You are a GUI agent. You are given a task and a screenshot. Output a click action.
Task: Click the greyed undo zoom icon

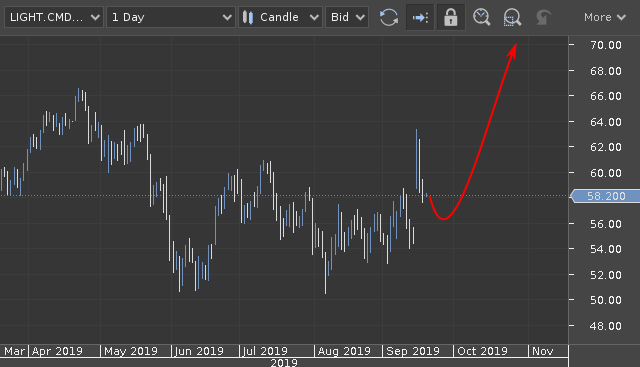click(x=543, y=18)
